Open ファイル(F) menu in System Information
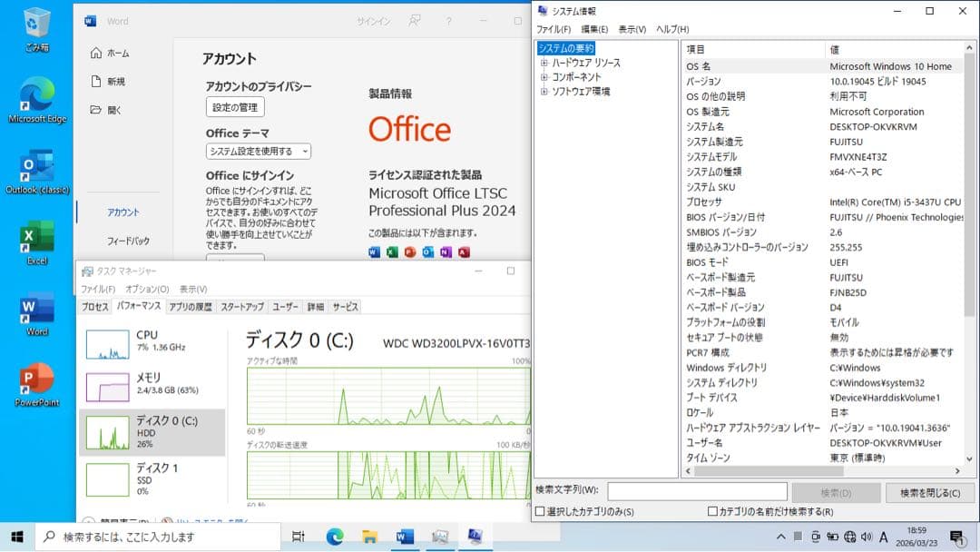 click(554, 29)
